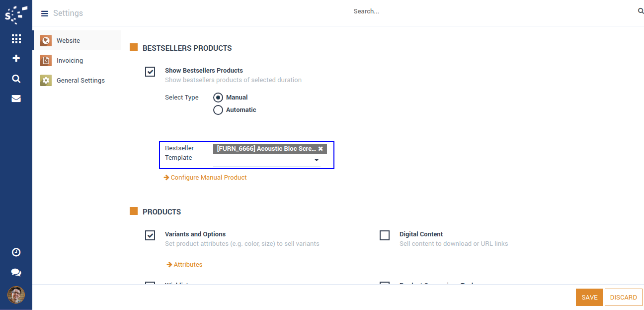Open the clock activities icon
The width and height of the screenshot is (644, 310).
tap(16, 252)
